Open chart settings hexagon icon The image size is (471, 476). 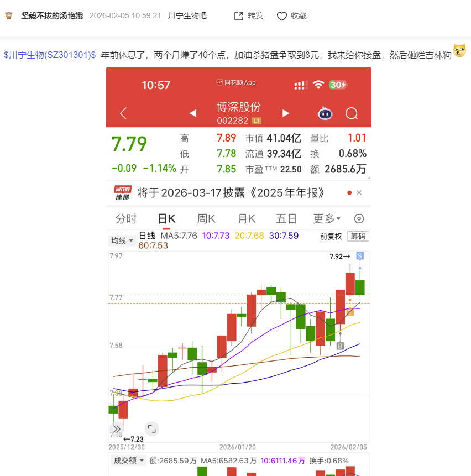point(359,218)
